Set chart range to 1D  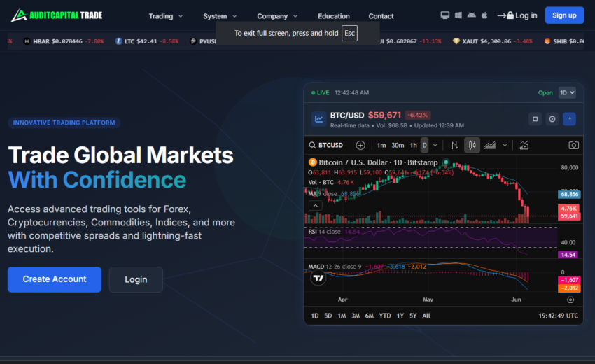point(315,316)
